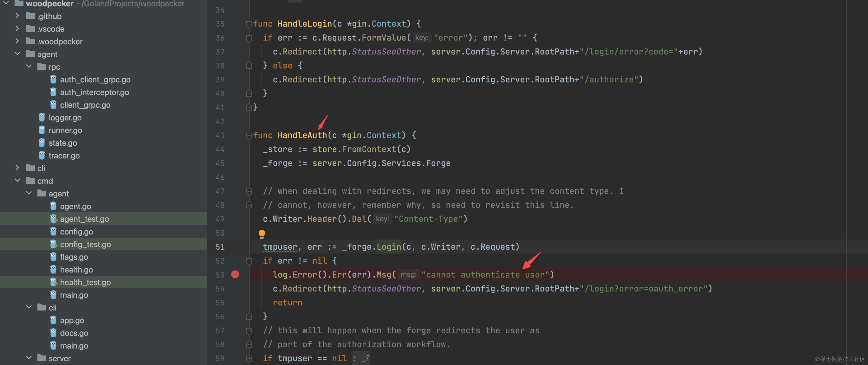
Task: Collapse the server folder chevron
Action: click(x=29, y=358)
